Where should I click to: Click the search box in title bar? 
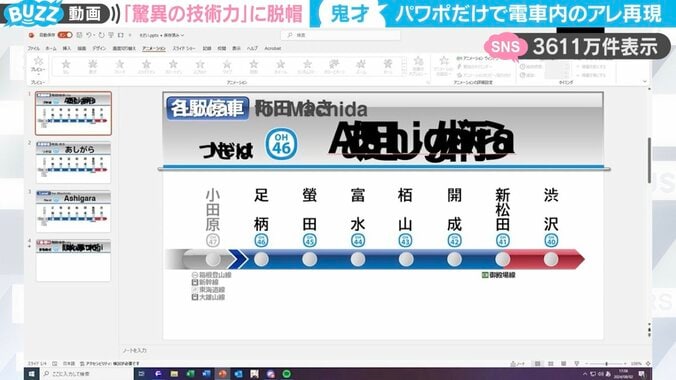pos(341,35)
